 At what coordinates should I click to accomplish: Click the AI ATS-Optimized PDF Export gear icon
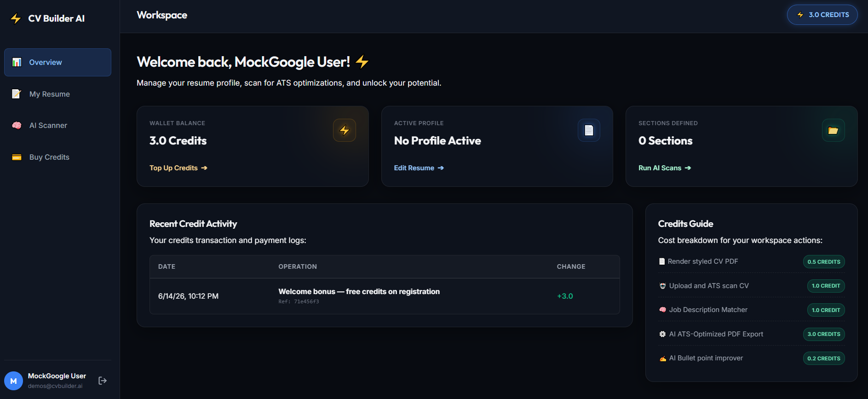click(x=662, y=334)
